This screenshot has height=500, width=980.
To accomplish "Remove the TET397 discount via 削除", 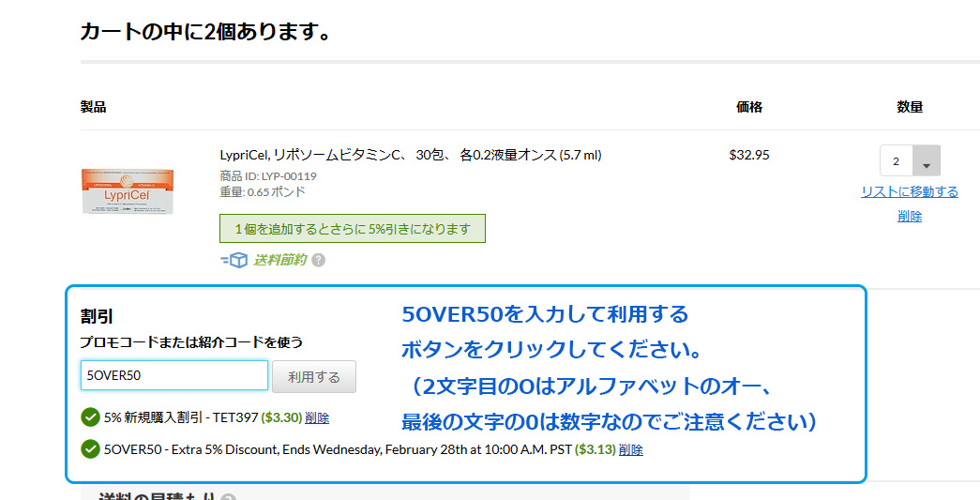I will tap(317, 417).
